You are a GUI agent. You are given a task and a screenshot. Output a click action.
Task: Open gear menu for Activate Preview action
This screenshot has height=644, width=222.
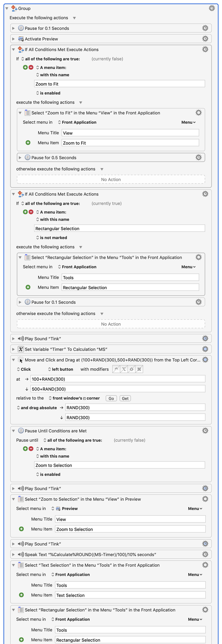point(205,39)
